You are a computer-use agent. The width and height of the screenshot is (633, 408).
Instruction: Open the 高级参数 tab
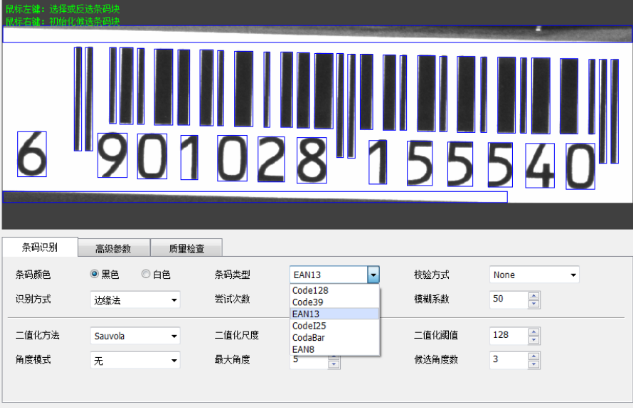pyautogui.click(x=114, y=248)
